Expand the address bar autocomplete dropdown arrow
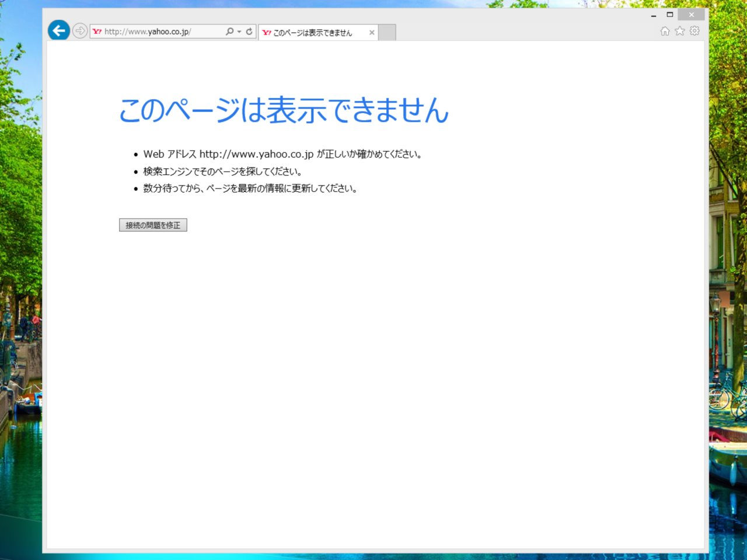The width and height of the screenshot is (747, 560). 239,32
